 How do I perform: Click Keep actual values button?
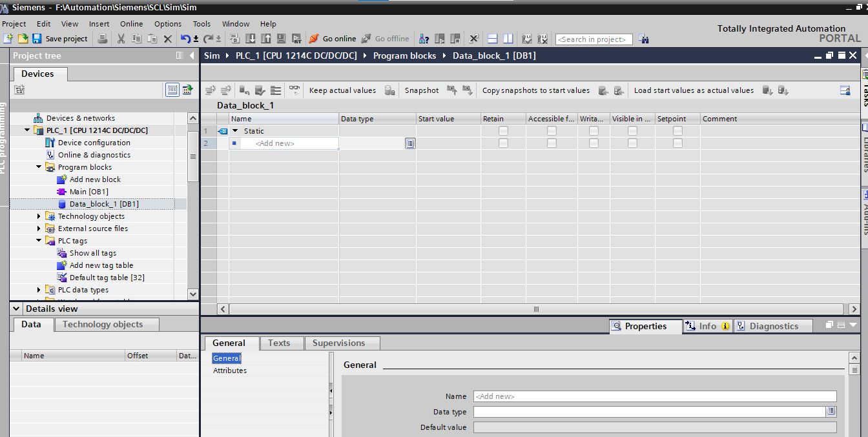tap(342, 90)
